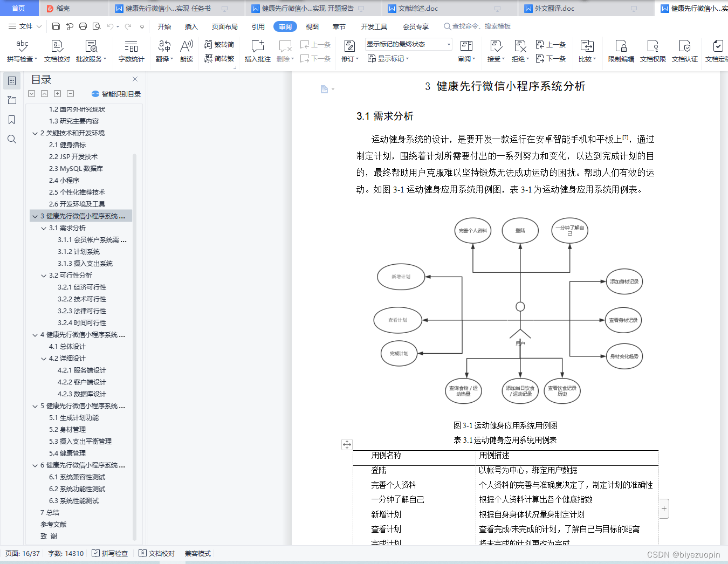
Task: Switch to the 引用 ribbon tab
Action: tap(258, 26)
